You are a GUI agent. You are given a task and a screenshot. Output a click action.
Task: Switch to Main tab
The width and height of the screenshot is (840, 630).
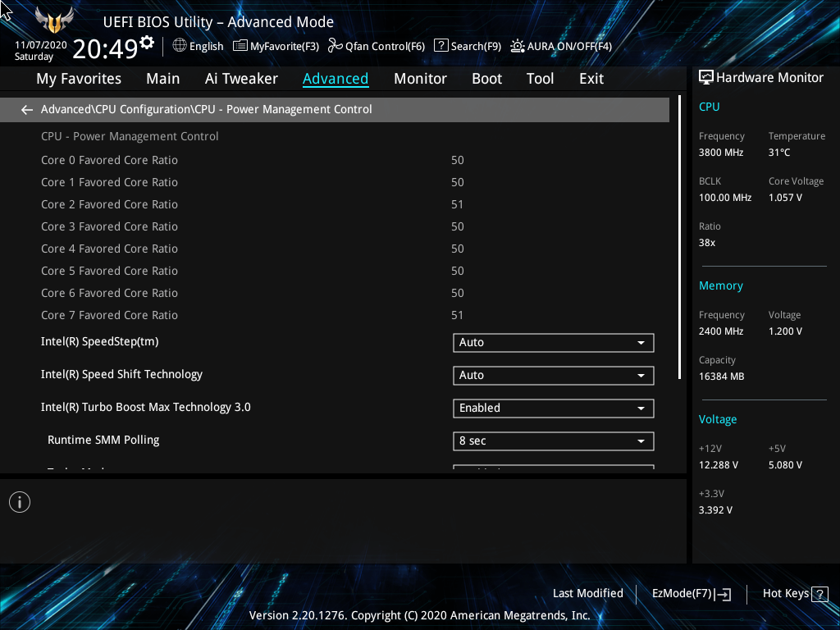163,79
